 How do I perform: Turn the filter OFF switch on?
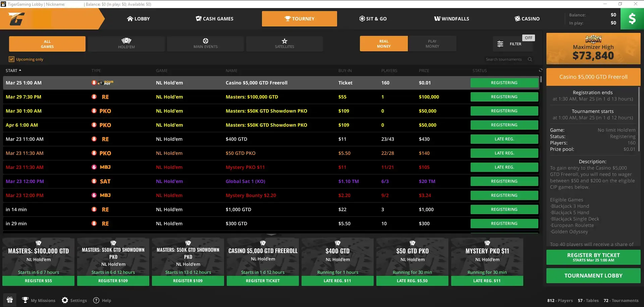click(x=529, y=38)
